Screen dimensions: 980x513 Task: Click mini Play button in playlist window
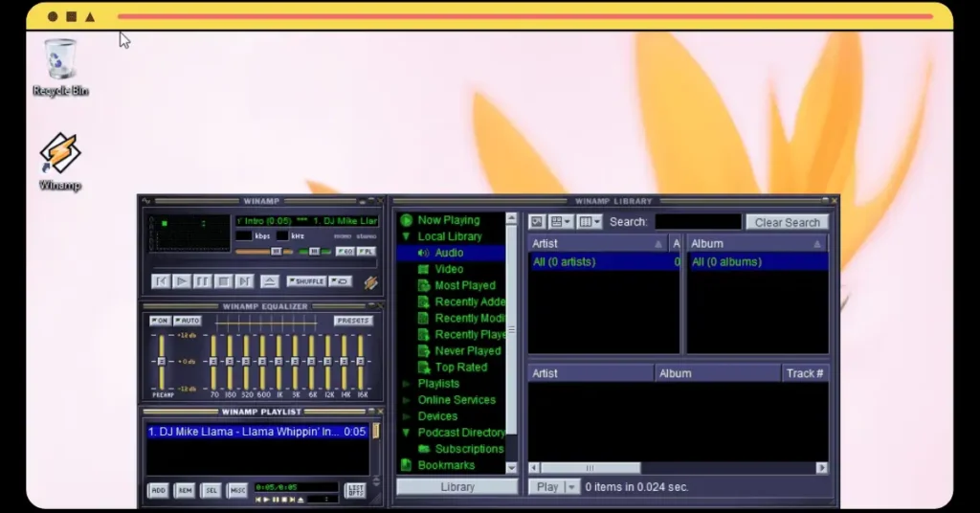pos(267,500)
